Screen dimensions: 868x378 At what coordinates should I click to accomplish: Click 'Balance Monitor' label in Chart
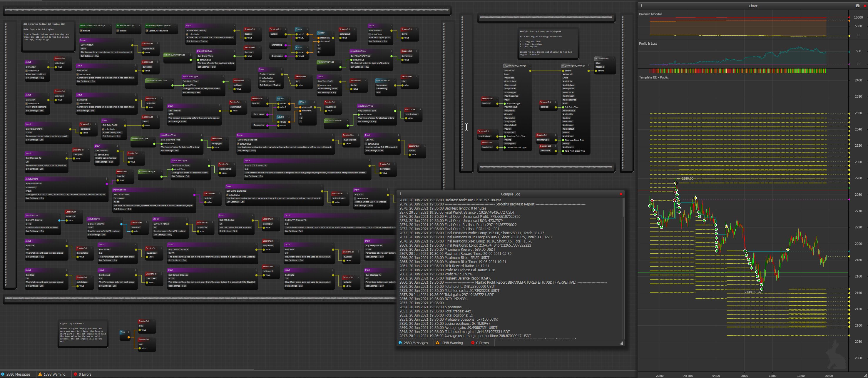tap(650, 14)
